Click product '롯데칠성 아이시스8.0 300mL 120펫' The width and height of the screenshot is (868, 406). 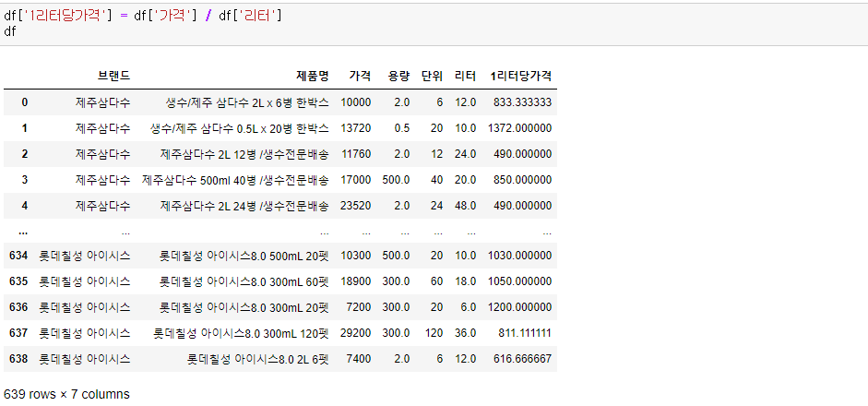(241, 333)
